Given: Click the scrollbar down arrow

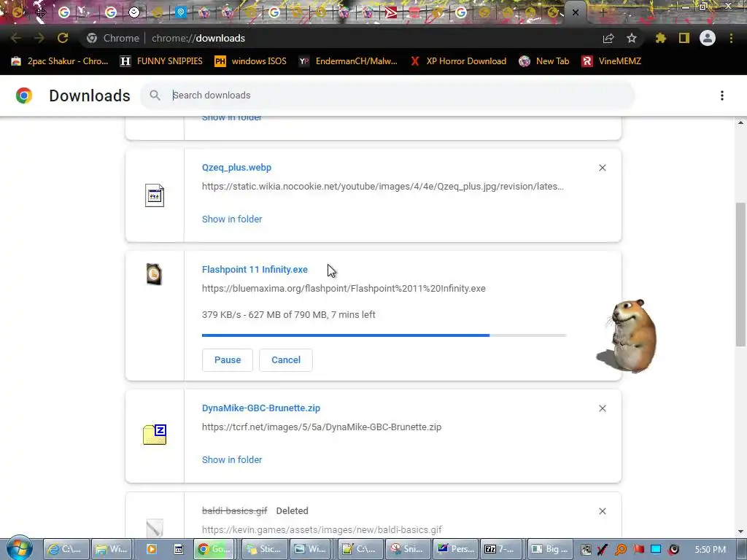Looking at the screenshot, I should click(740, 532).
